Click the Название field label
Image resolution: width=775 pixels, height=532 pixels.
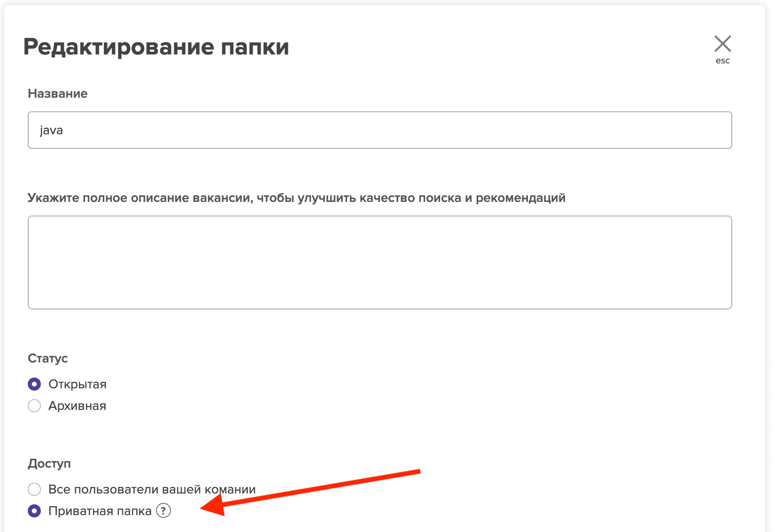click(x=58, y=93)
